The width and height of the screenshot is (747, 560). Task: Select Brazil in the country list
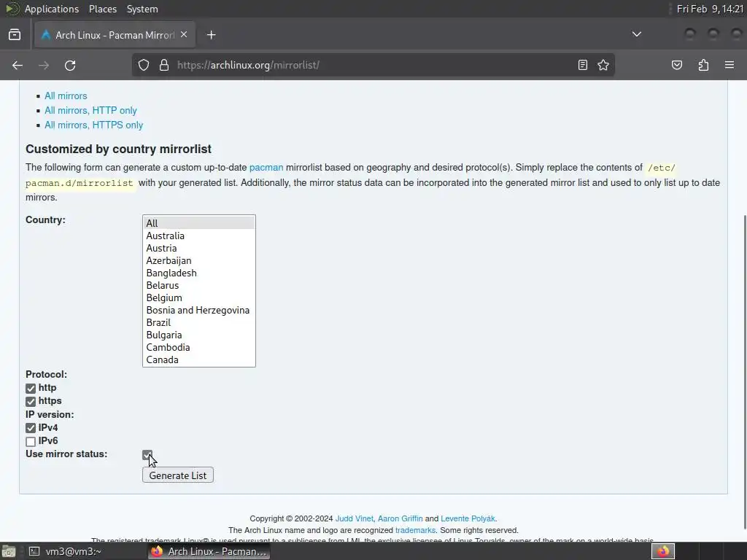point(198,322)
